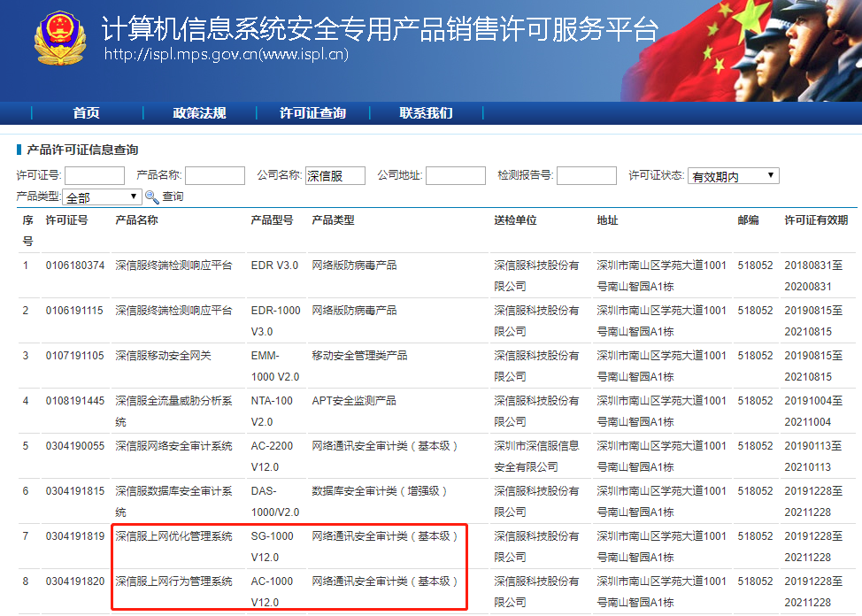Click model cell SG-1000 V12.0
The height and width of the screenshot is (616, 862).
272,546
